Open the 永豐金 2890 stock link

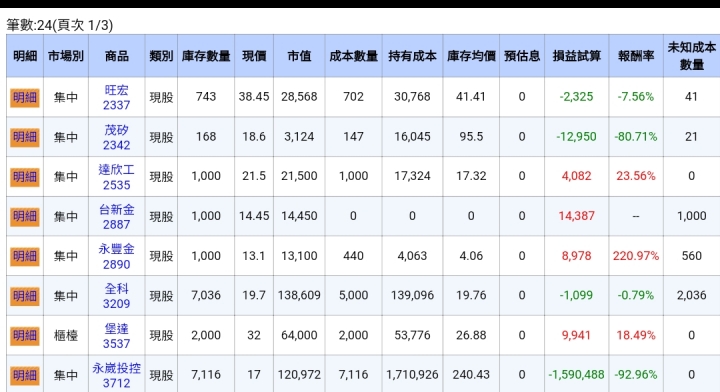(117, 256)
